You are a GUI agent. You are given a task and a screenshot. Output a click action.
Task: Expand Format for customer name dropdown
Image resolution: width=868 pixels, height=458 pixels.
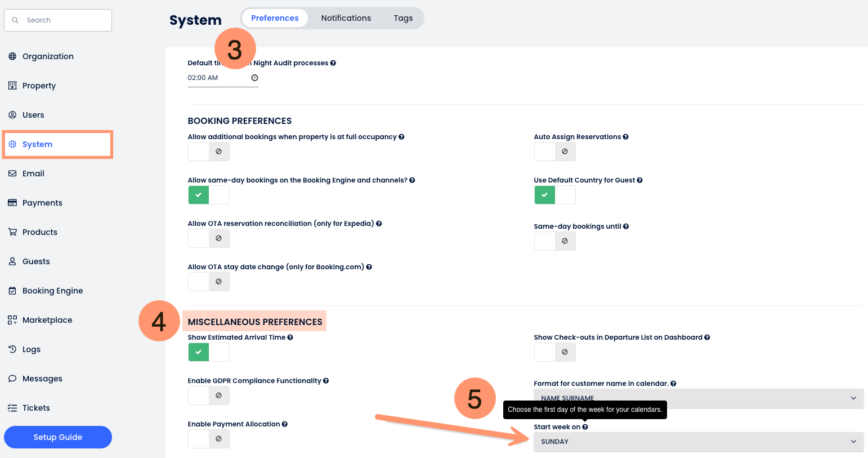[698, 398]
